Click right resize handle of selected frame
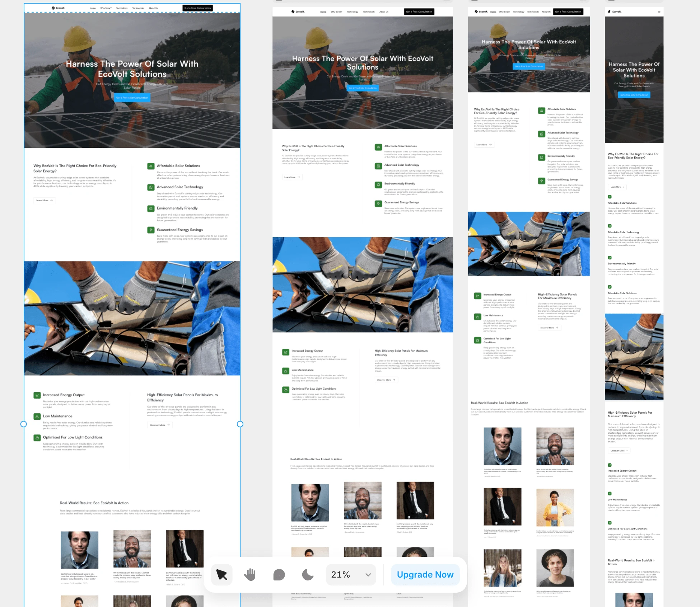Viewport: 700px width, 607px height. (x=240, y=424)
